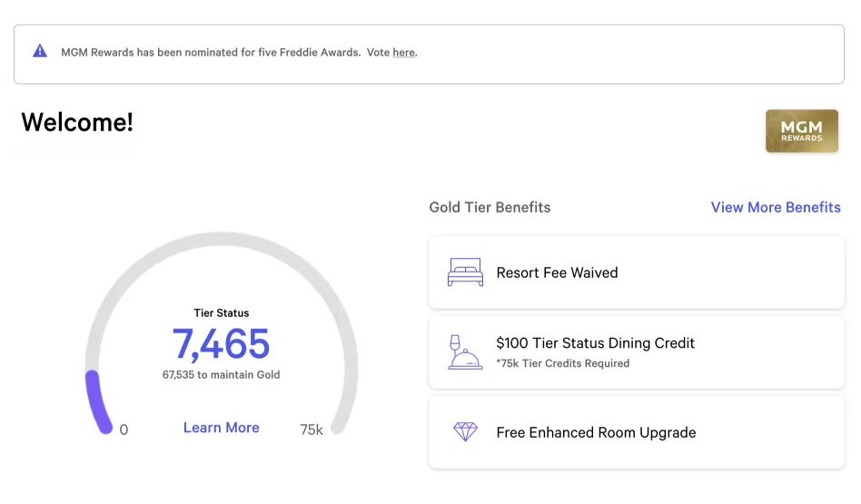Click the 'Tier Status' gauge label
This screenshot has height=504, width=861.
pos(222,313)
